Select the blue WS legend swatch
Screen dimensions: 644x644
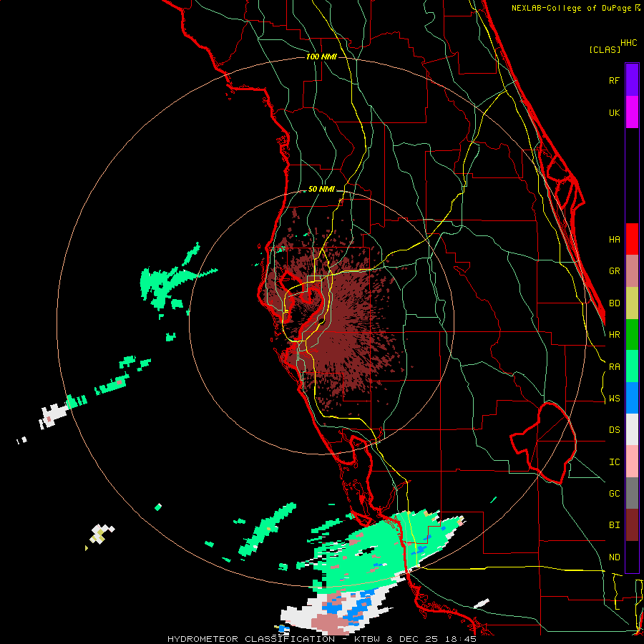point(632,398)
